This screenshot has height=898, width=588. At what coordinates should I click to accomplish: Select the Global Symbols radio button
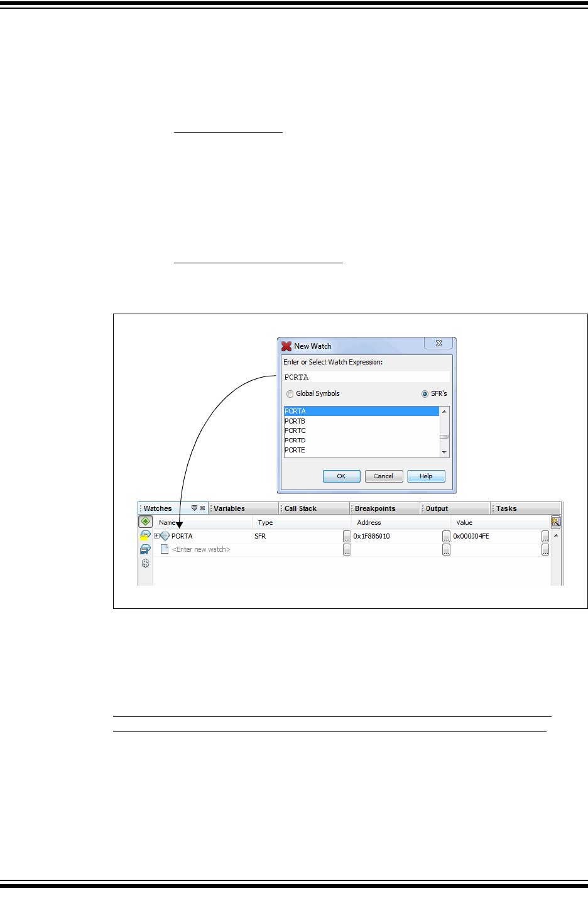point(290,394)
